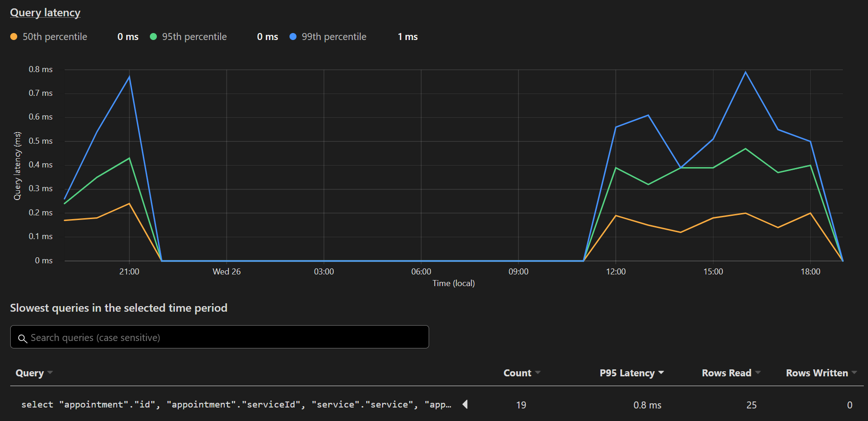
Task: Focus the Search queries input field
Action: pyautogui.click(x=220, y=337)
